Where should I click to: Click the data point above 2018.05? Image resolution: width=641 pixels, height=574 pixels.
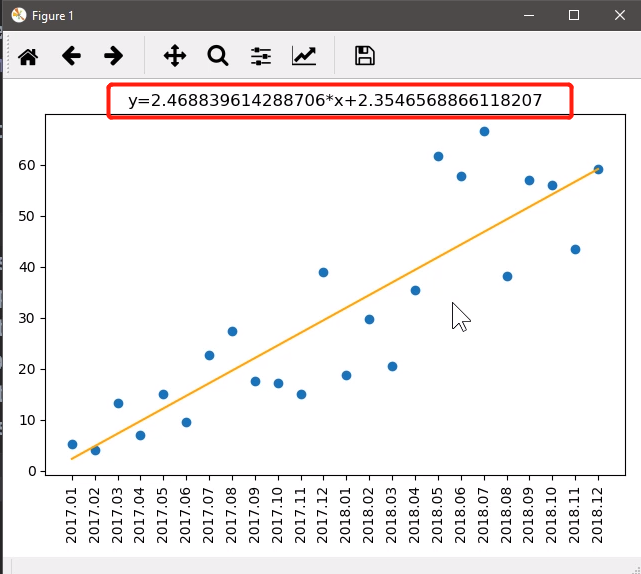(438, 157)
